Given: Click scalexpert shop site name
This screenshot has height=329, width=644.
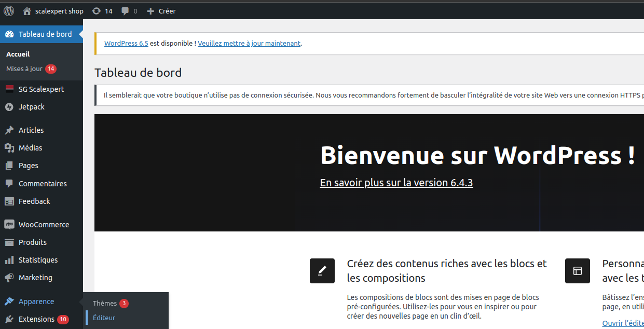Looking at the screenshot, I should [59, 11].
